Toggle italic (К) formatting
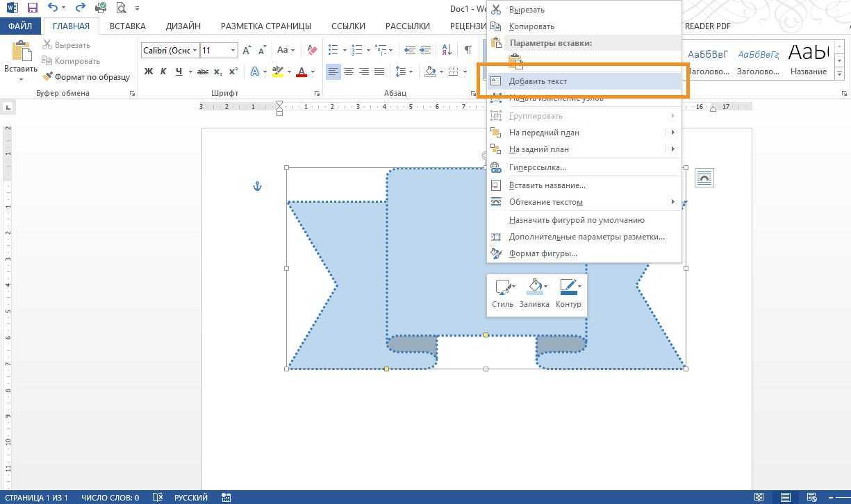 [163, 72]
